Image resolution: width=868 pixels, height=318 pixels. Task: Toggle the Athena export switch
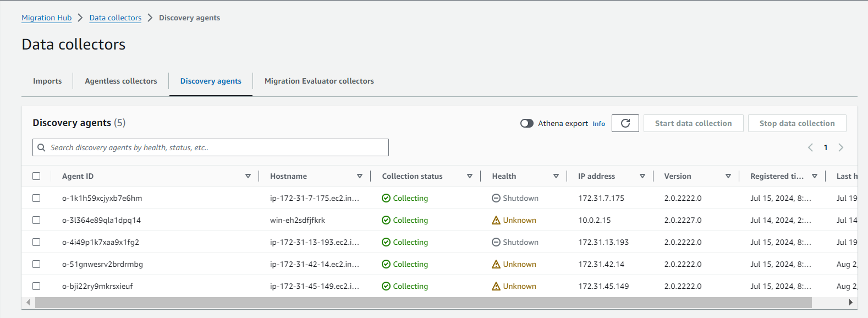pyautogui.click(x=526, y=123)
